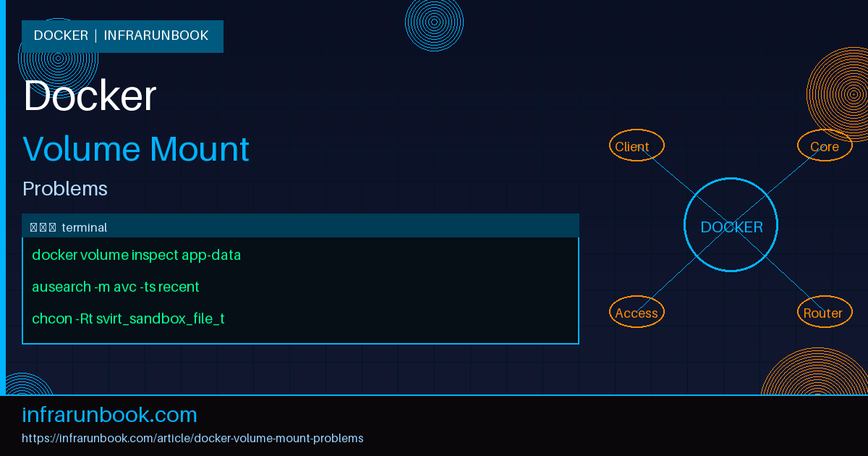Click the DOCKER | INFRARUNBOOK header badge

(122, 35)
